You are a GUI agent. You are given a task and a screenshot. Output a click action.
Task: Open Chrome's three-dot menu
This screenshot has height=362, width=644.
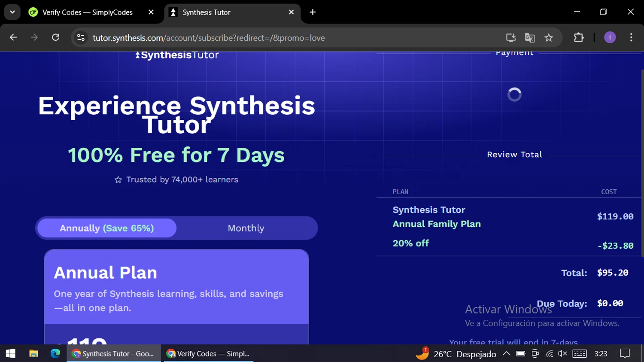[631, 38]
